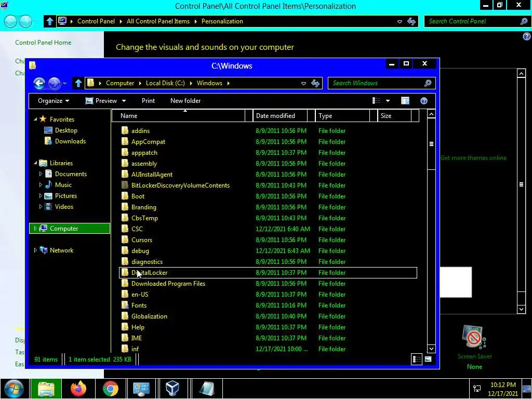Click the Fonts folder icon
This screenshot has height=399, width=532.
pyautogui.click(x=125, y=305)
